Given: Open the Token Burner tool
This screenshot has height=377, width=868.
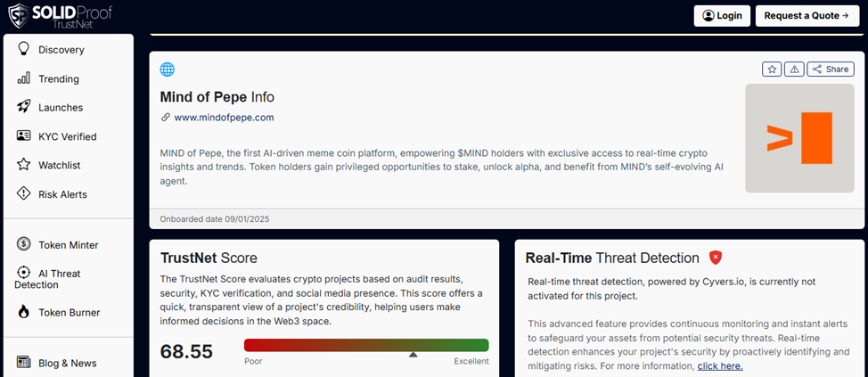Looking at the screenshot, I should point(69,312).
